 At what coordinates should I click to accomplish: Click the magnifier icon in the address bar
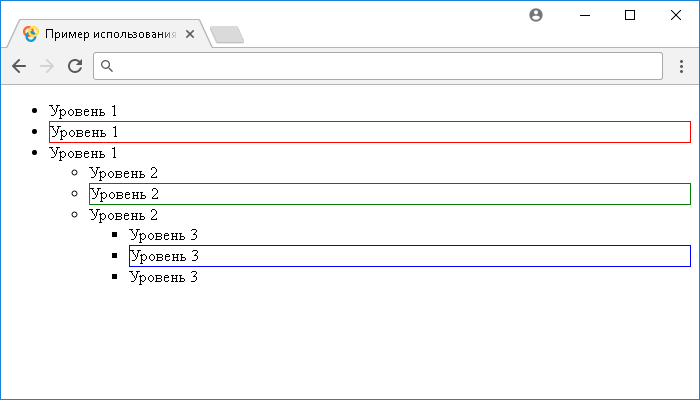108,66
